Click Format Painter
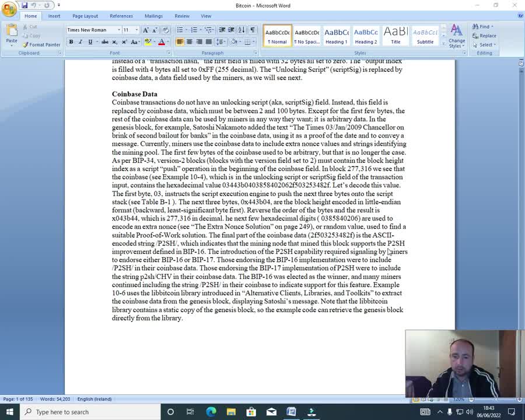 [x=41, y=44]
